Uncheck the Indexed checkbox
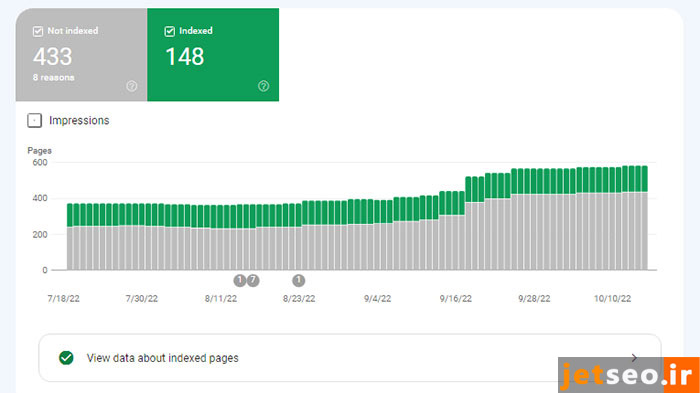This screenshot has width=700, height=393. (170, 31)
